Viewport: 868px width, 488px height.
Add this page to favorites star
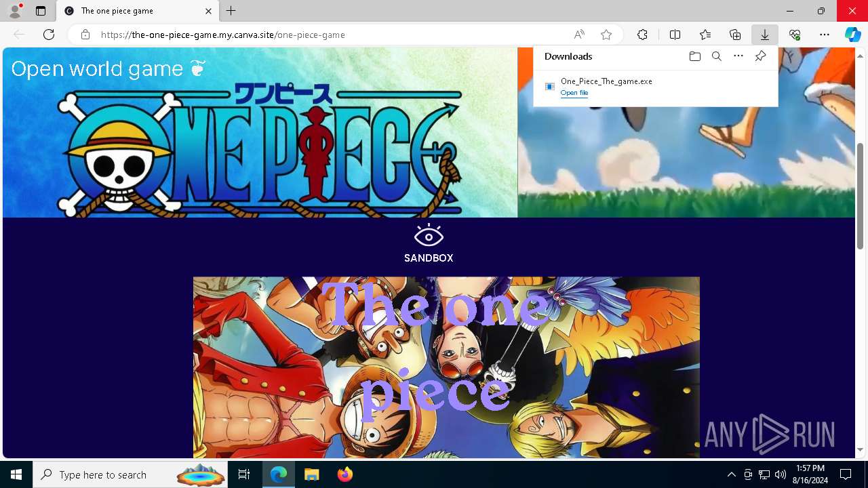pos(606,35)
